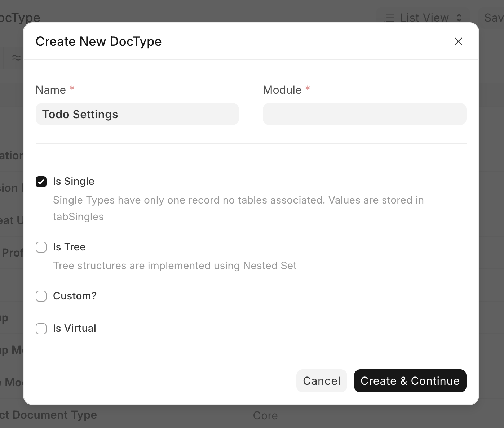
Task: Expand the List View up-down chevron
Action: coord(459,18)
